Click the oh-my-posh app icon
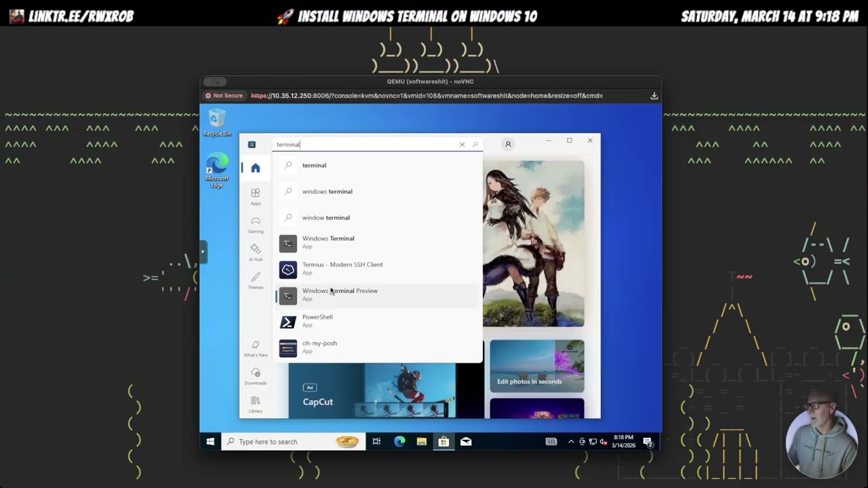The height and width of the screenshot is (488, 868). pos(288,348)
